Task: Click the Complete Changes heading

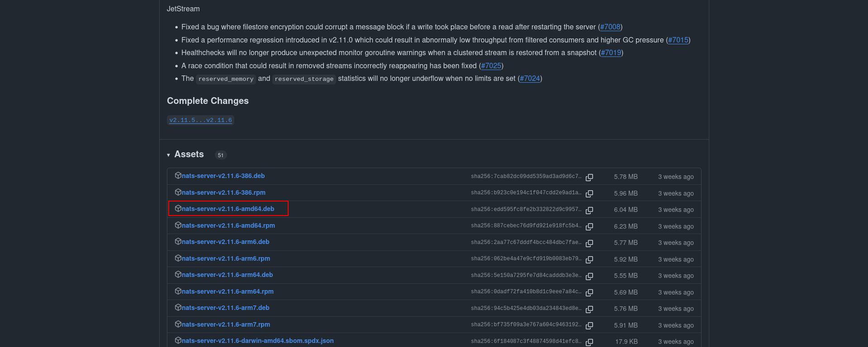Action: coord(208,101)
